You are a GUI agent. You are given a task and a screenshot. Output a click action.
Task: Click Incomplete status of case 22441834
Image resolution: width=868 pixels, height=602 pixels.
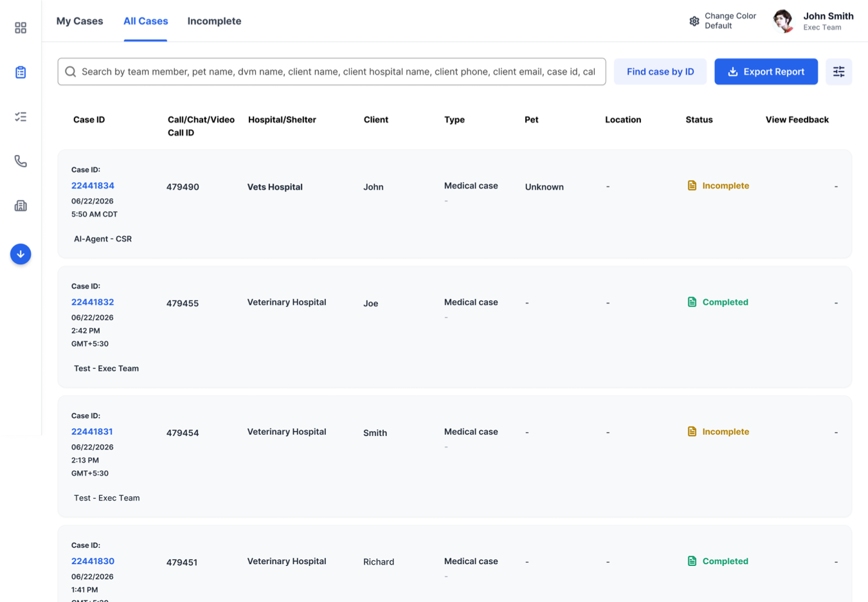(x=725, y=185)
